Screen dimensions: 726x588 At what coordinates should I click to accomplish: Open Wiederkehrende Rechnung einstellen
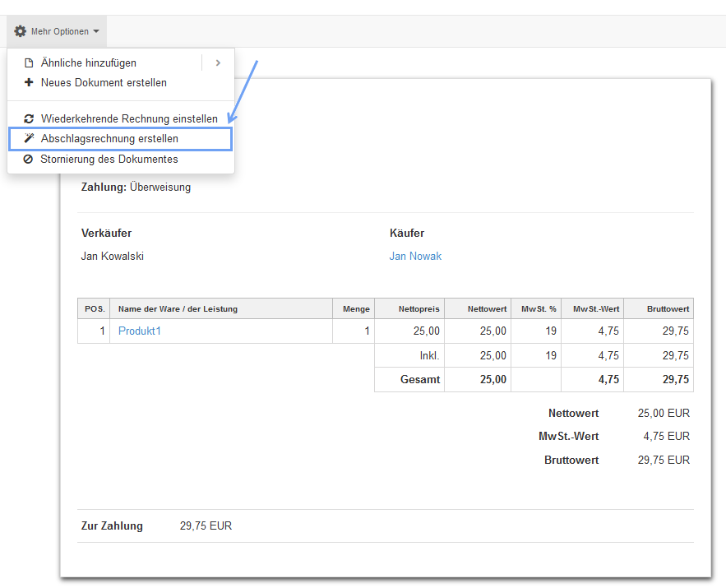point(129,119)
